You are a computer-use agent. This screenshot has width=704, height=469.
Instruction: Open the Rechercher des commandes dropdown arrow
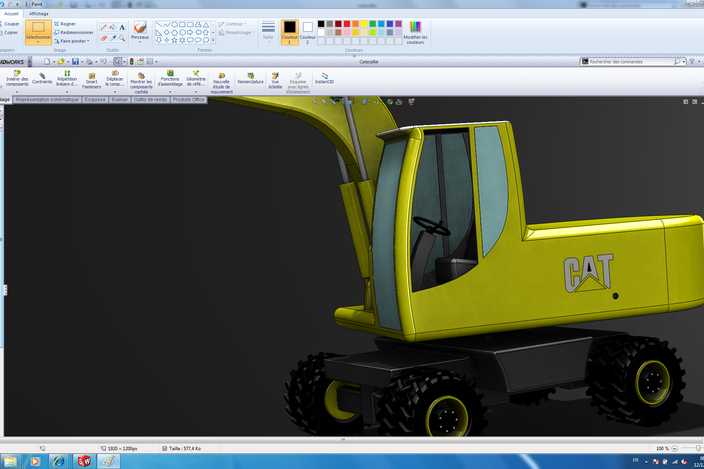click(684, 61)
